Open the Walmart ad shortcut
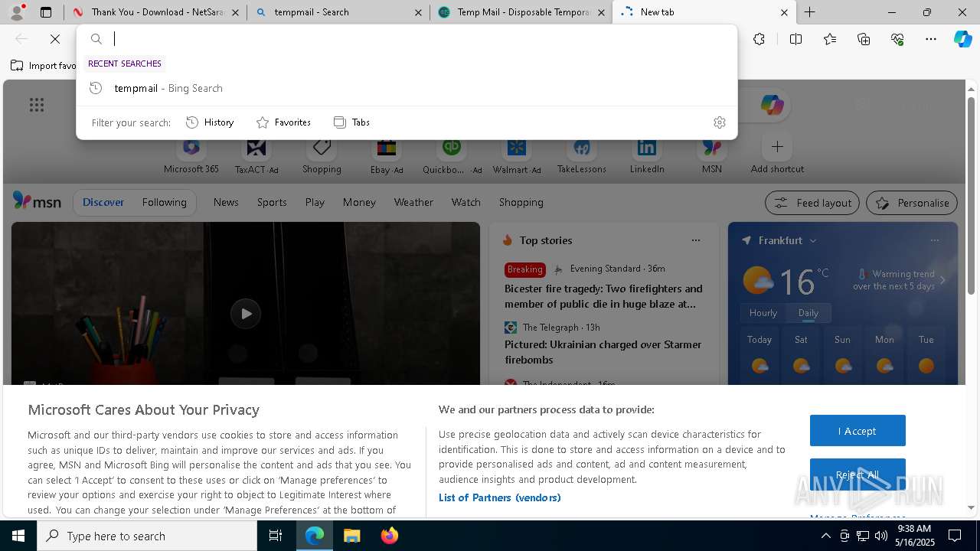 click(517, 155)
